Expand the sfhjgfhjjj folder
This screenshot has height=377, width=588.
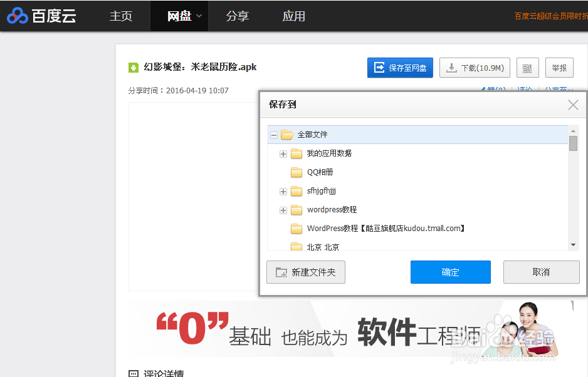point(283,190)
